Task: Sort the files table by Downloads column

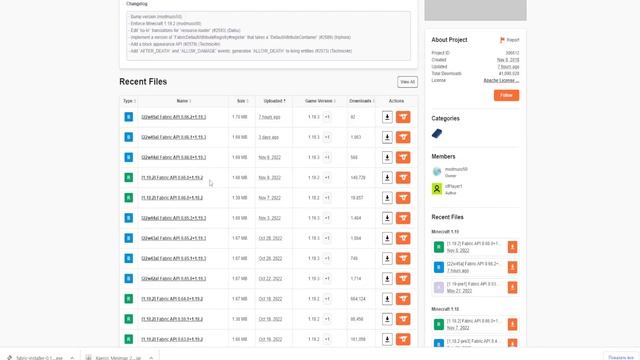Action: (362, 101)
